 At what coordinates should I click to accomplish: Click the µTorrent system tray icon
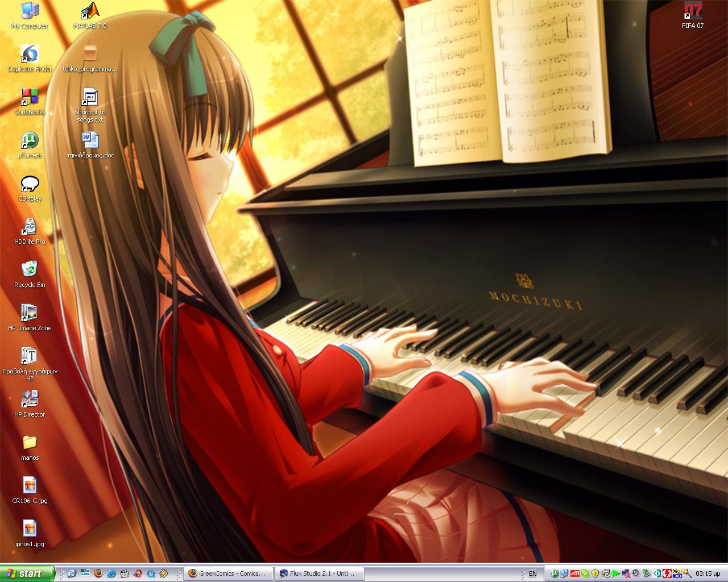(555, 573)
